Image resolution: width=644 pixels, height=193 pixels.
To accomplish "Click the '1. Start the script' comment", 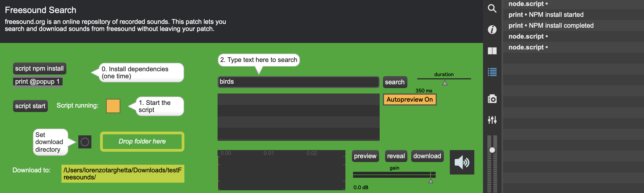I will click(x=156, y=106).
